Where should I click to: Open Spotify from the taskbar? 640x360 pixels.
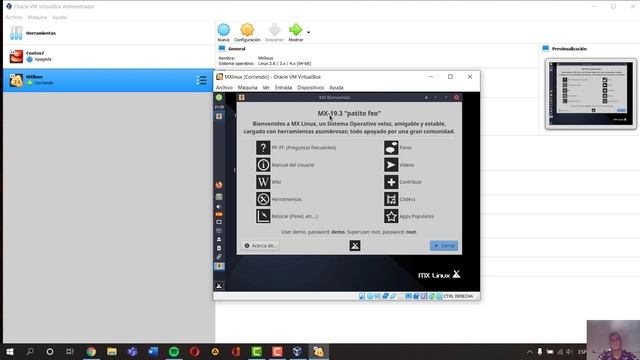tap(174, 351)
